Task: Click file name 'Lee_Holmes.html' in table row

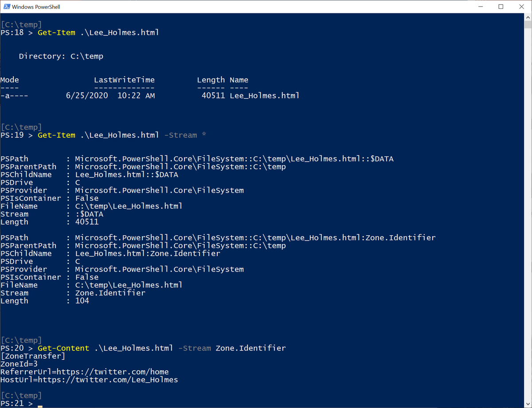Action: (x=265, y=96)
